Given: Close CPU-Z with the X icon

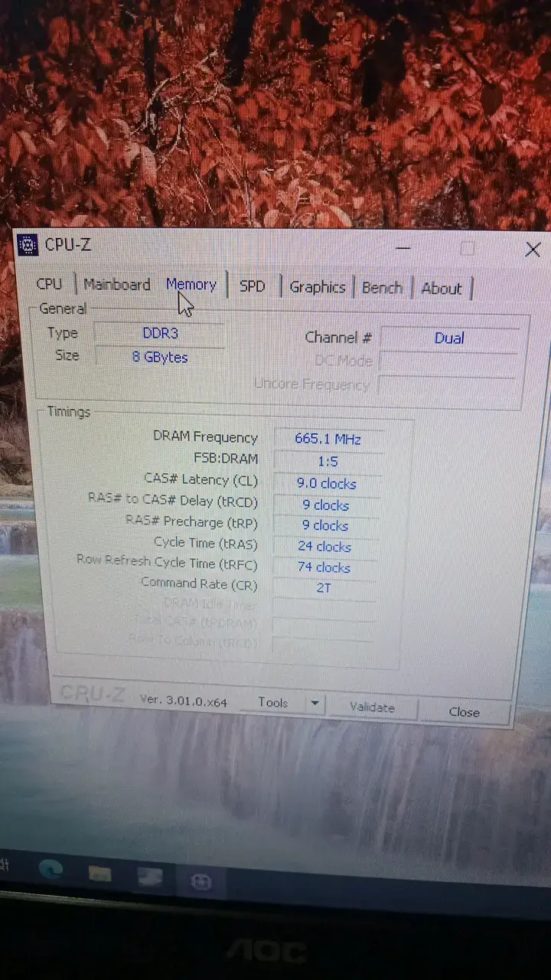Looking at the screenshot, I should [533, 250].
